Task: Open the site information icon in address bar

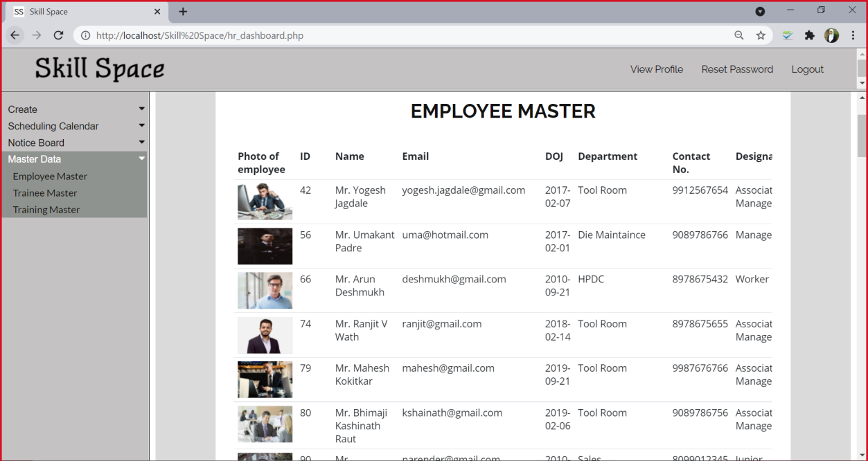Action: [x=84, y=35]
